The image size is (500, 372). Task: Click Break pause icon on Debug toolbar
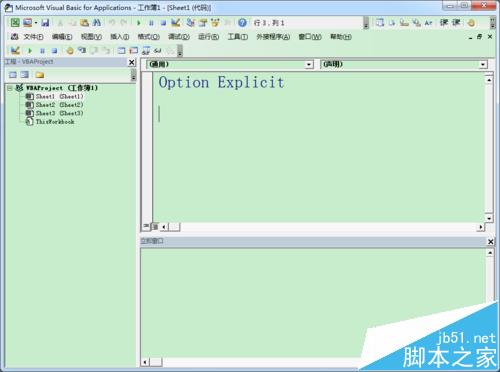pos(42,51)
